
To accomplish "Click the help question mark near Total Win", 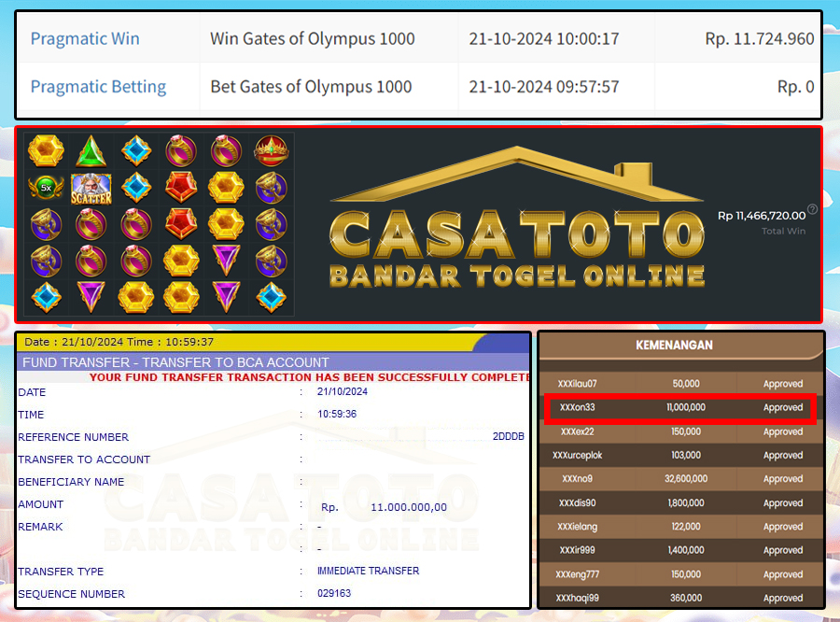I will (x=812, y=209).
